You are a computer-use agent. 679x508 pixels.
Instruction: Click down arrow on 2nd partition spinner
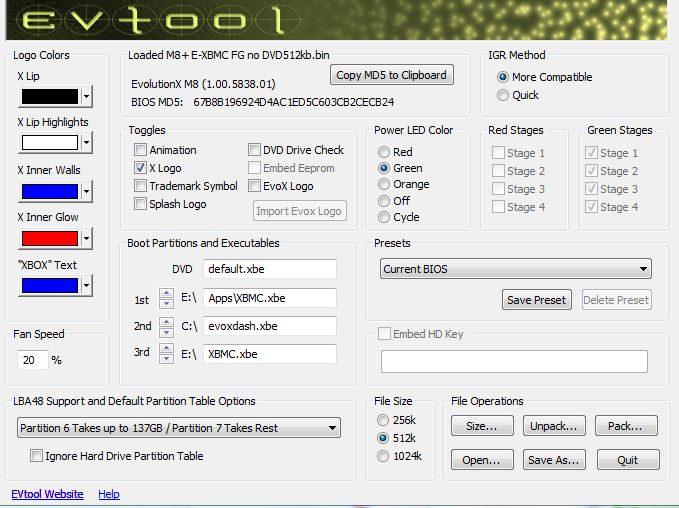166,332
